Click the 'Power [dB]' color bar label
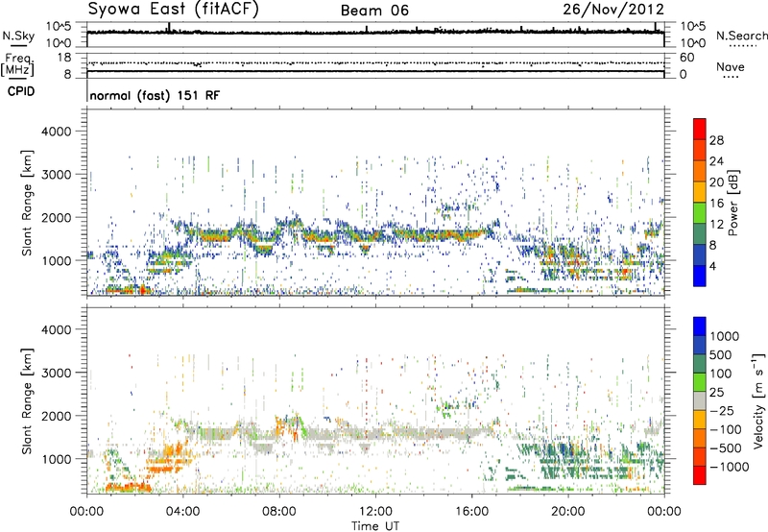This screenshot has width=768, height=532. (x=732, y=203)
